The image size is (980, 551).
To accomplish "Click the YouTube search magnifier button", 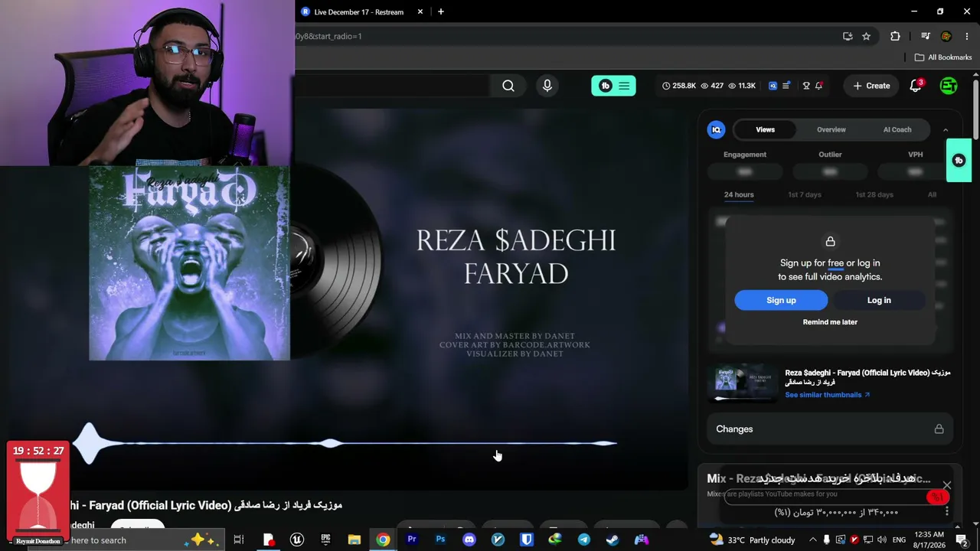I will (x=508, y=86).
